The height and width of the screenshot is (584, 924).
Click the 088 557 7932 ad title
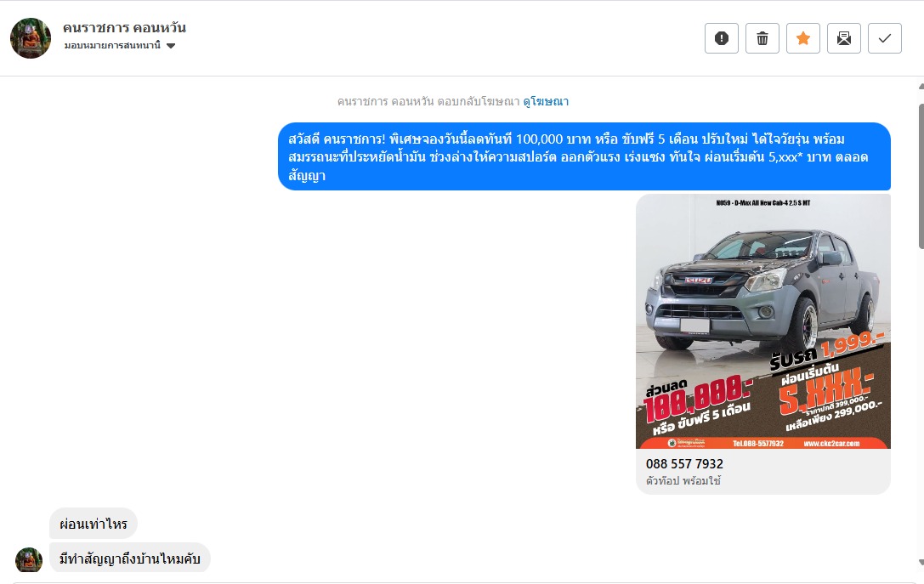click(x=684, y=464)
